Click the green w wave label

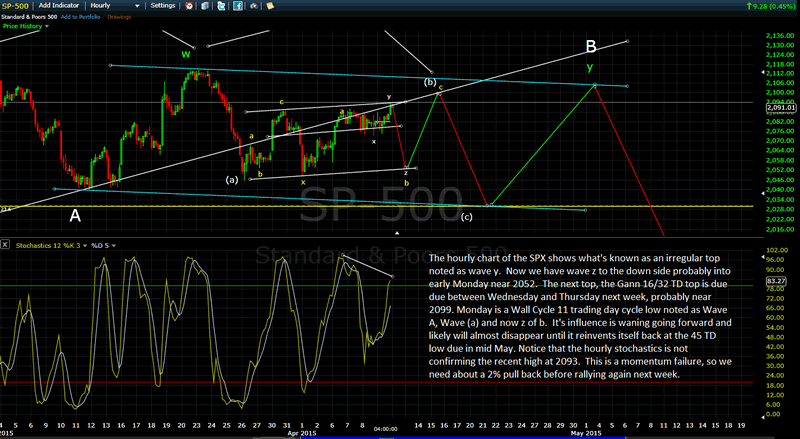point(186,54)
